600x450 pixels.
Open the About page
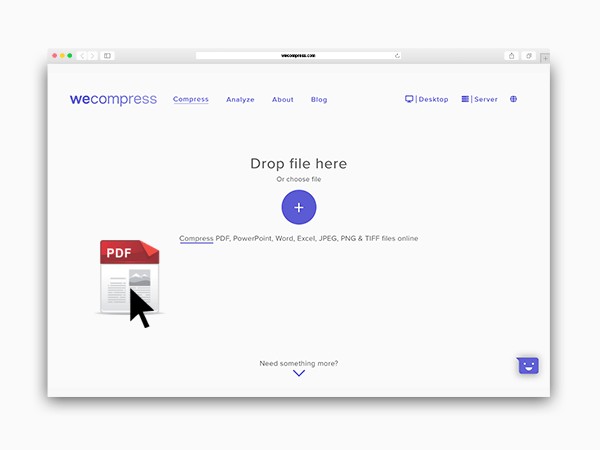coord(282,99)
